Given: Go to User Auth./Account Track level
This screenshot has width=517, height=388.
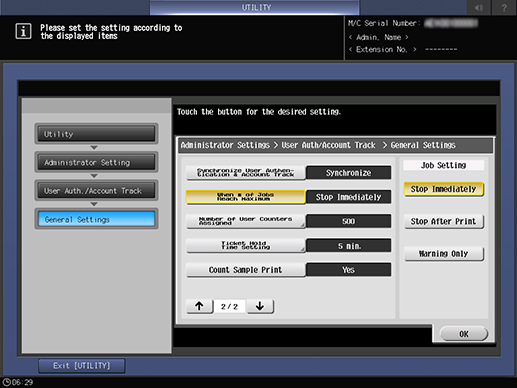Looking at the screenshot, I should tap(96, 190).
